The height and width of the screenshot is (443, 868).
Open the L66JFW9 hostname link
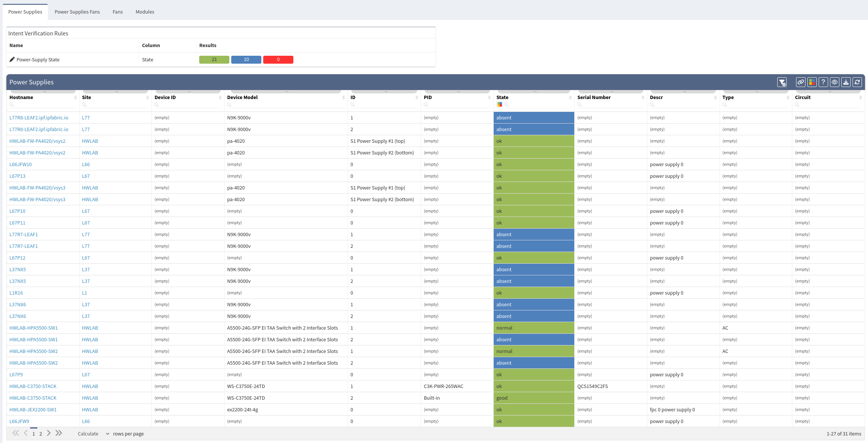(x=19, y=422)
